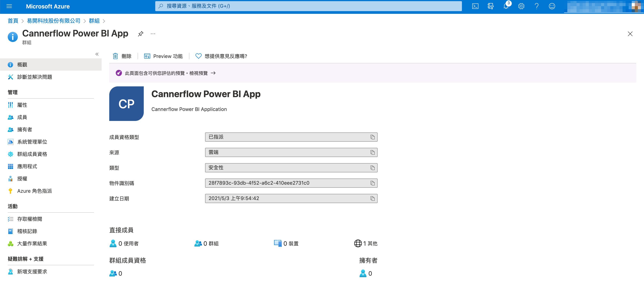Copy the 建立日期 value
Screen dimensions: 644x286
point(372,198)
